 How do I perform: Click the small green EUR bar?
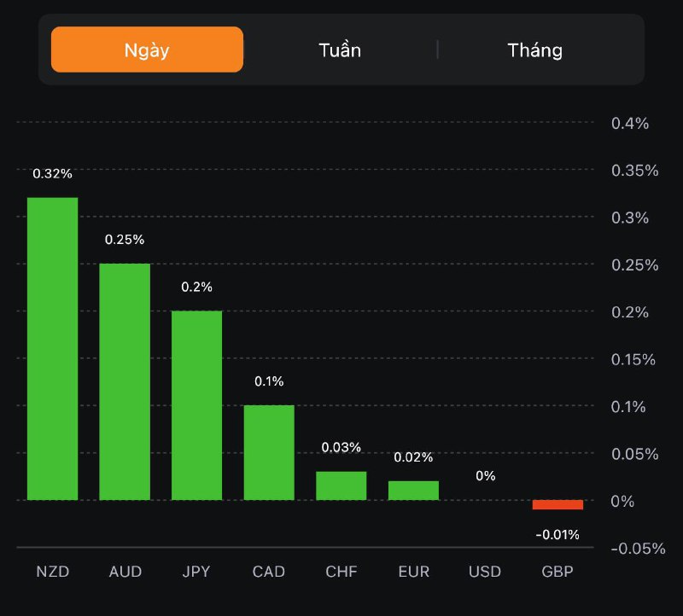point(413,491)
